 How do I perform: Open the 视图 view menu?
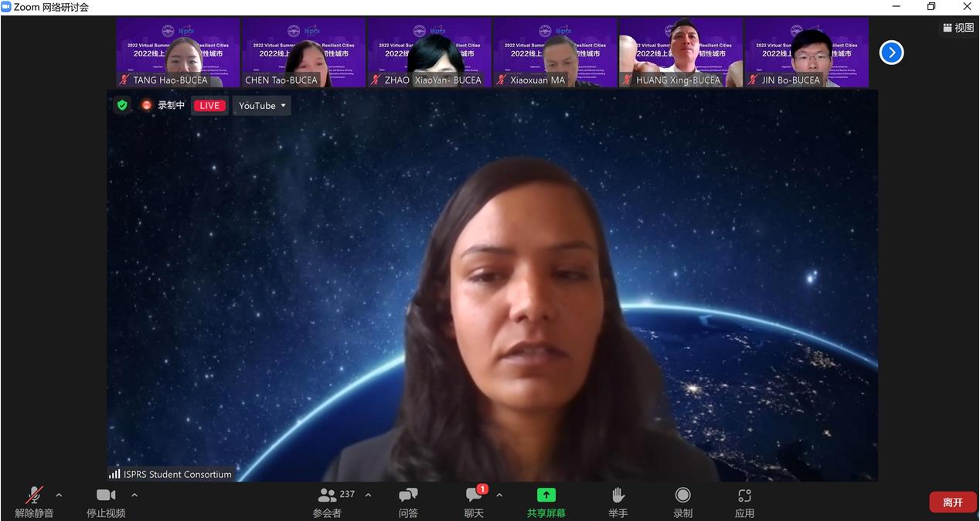[958, 28]
